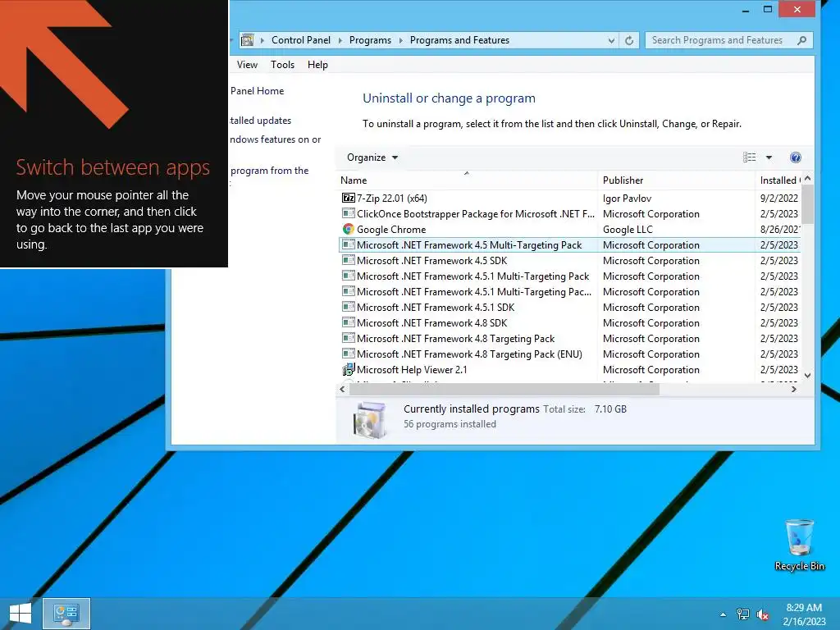Click the ClickOnce Bootstrapper Package icon
The width and height of the screenshot is (840, 630).
point(348,214)
